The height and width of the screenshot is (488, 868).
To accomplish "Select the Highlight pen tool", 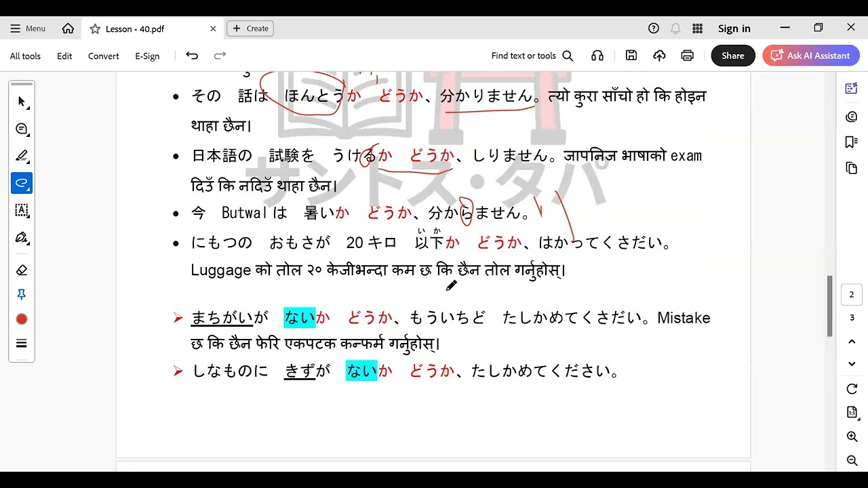I will click(x=22, y=156).
